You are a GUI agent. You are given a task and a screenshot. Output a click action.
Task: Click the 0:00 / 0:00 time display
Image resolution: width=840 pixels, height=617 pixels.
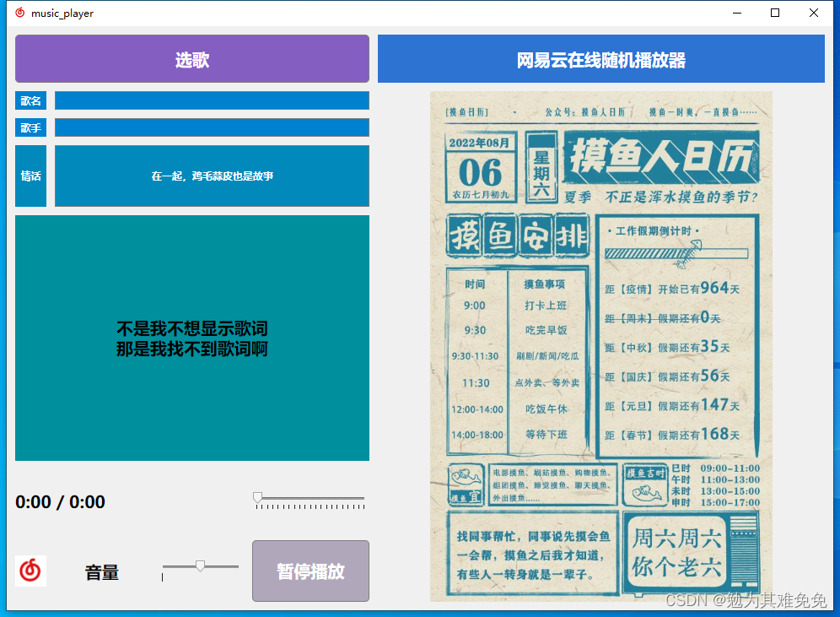[x=60, y=501]
